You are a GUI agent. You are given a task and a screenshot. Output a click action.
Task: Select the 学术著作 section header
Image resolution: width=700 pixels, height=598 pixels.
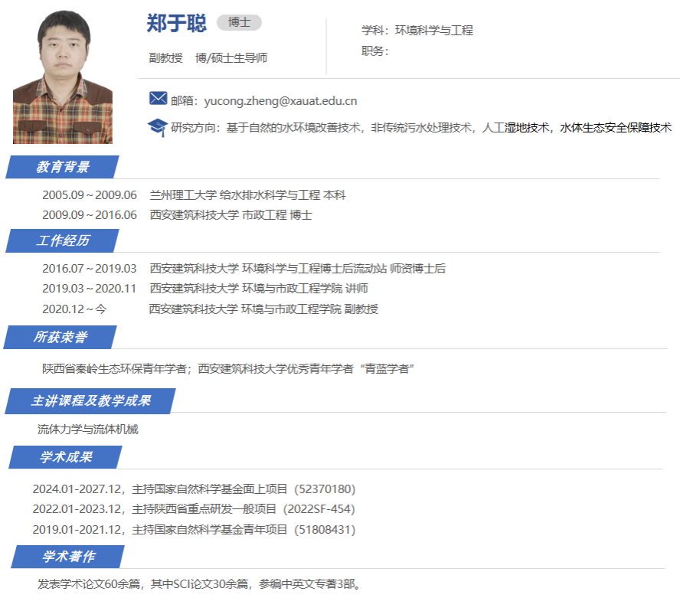click(x=67, y=557)
